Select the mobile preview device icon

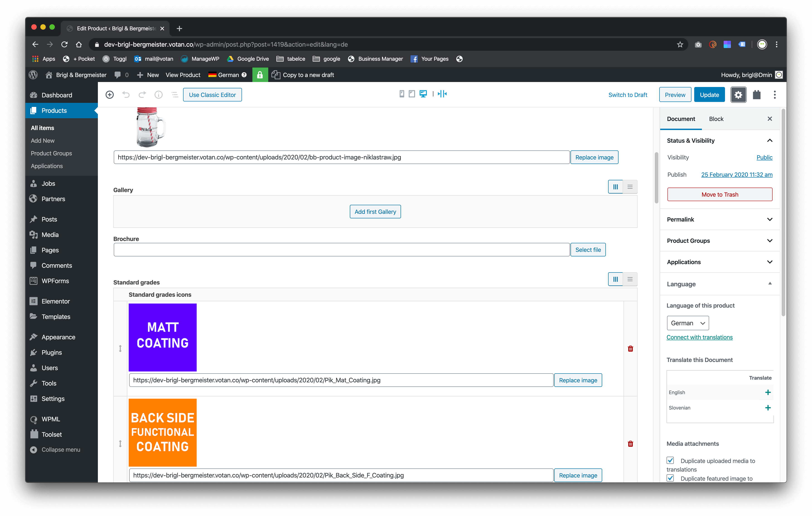(402, 94)
